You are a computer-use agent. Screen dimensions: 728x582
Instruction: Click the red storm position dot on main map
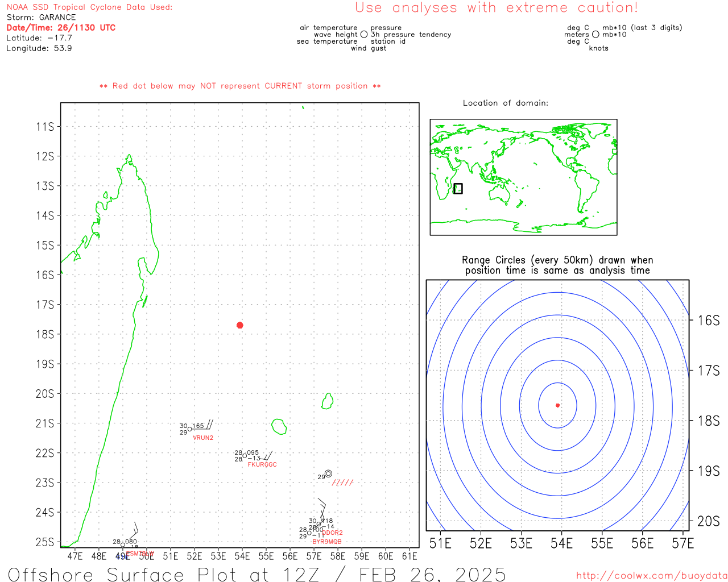[240, 325]
